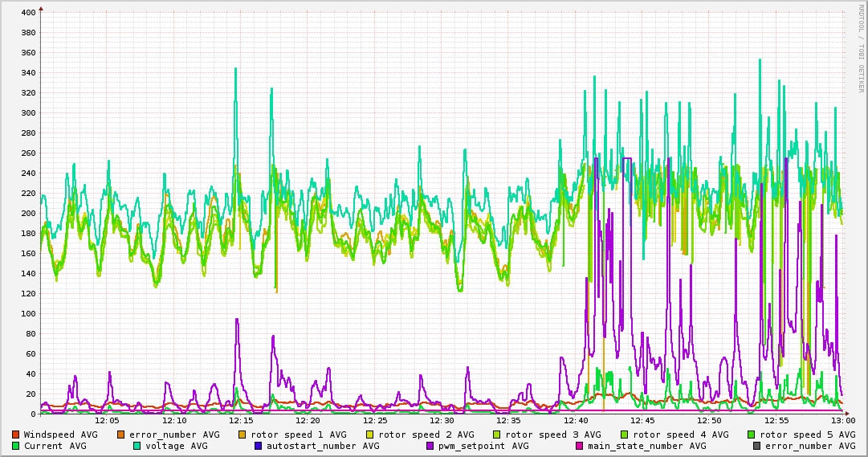Screen dimensions: 868x457
Task: Click the 80 value on y-axis
Action: coord(31,333)
